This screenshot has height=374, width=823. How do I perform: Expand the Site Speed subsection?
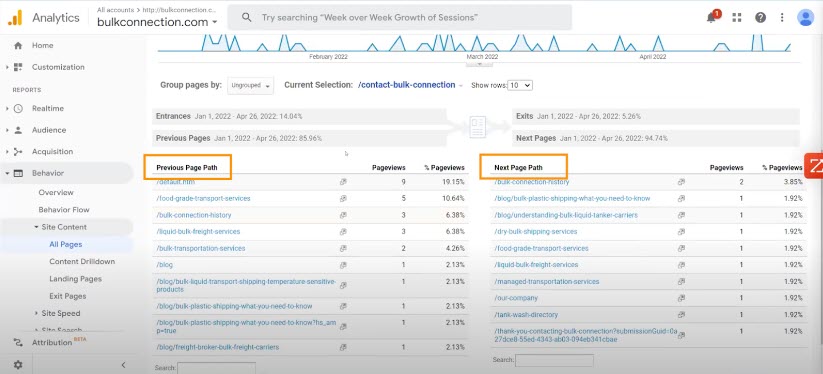[x=36, y=313]
